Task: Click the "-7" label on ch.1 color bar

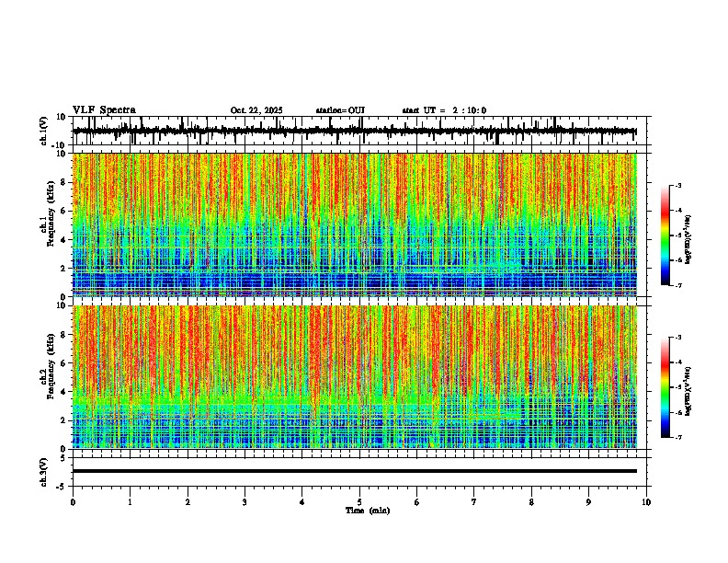Action: point(677,285)
